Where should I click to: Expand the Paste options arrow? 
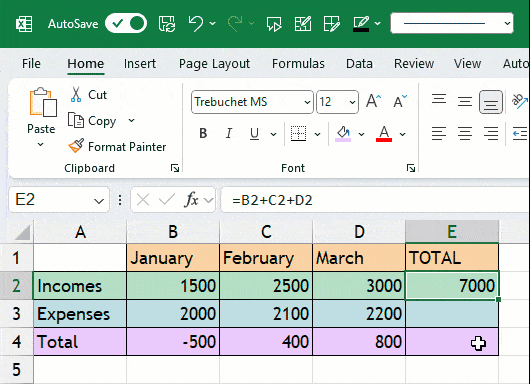[41, 145]
